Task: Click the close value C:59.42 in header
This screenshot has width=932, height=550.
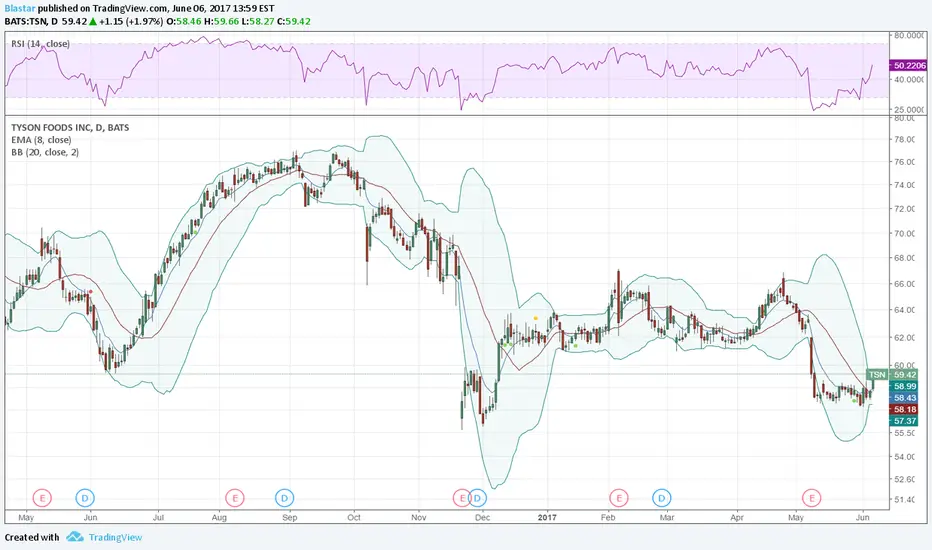Action: coord(293,21)
